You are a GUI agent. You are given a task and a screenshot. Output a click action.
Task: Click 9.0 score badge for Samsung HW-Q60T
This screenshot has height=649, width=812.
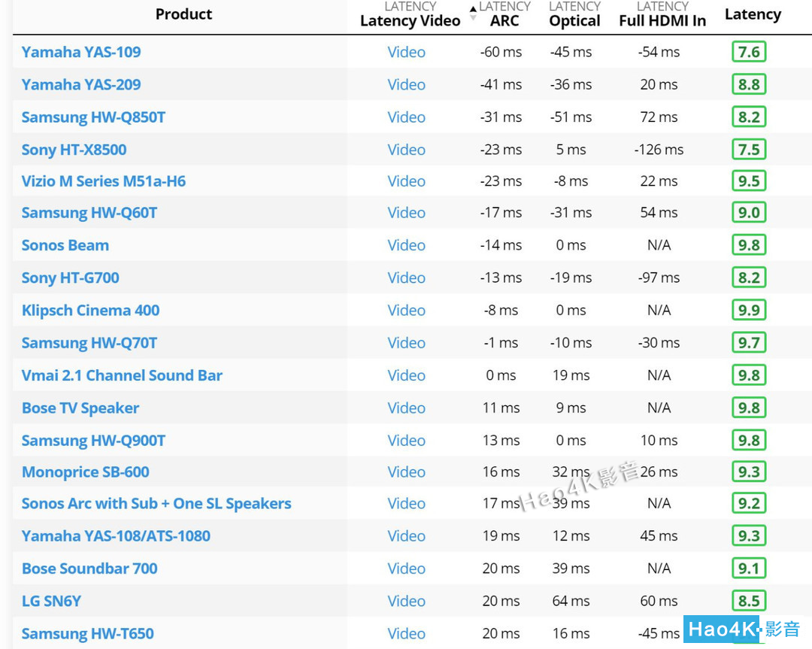[x=749, y=213]
